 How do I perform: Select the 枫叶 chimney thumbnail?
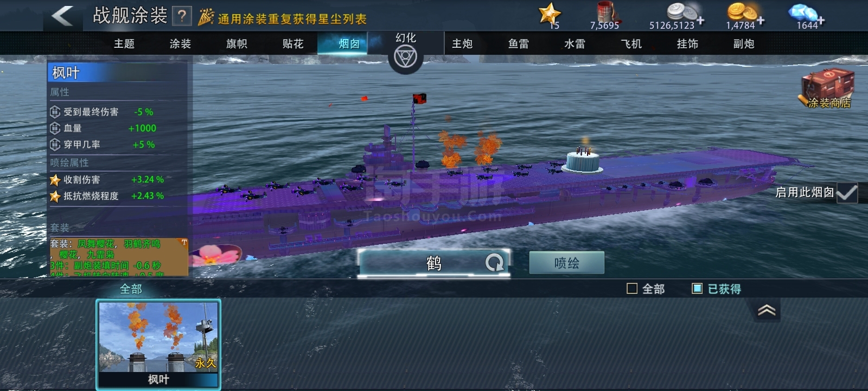(x=158, y=344)
